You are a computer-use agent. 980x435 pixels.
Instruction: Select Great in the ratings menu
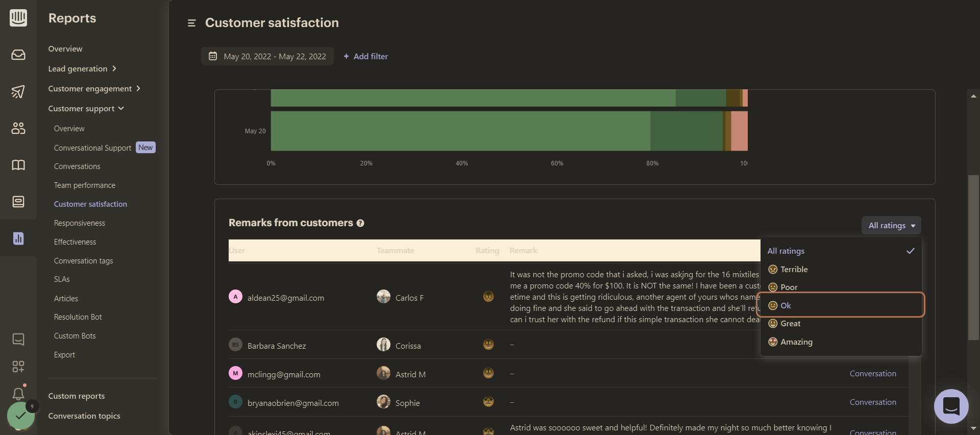coord(841,323)
